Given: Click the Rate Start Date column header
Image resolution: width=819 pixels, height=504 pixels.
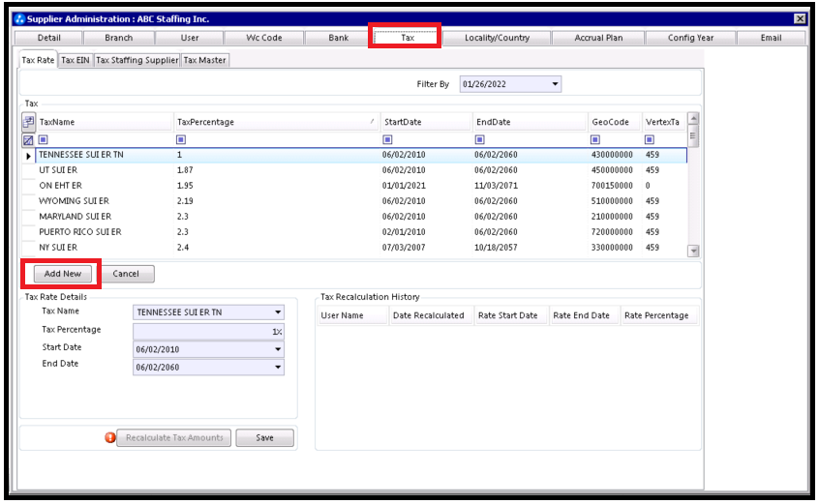Looking at the screenshot, I should 511,315.
